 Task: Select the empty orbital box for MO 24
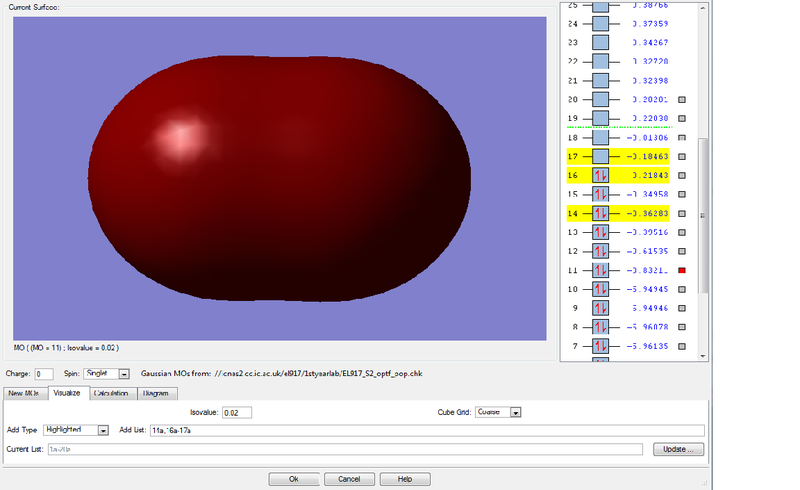[601, 23]
